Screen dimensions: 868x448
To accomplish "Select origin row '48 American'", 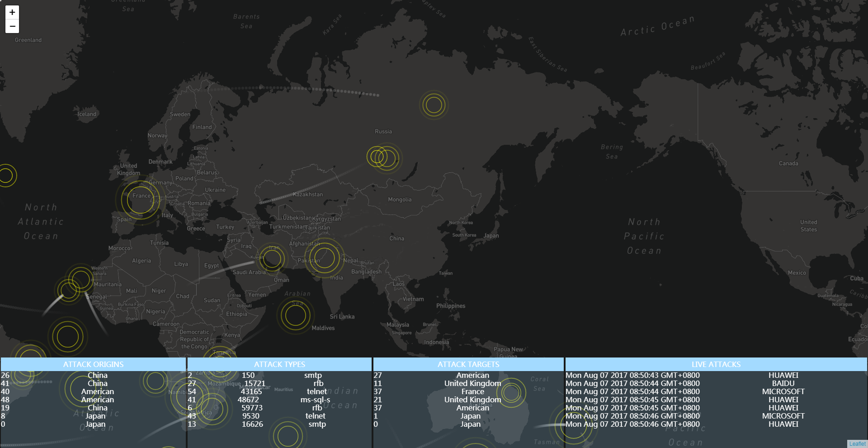I will point(93,400).
